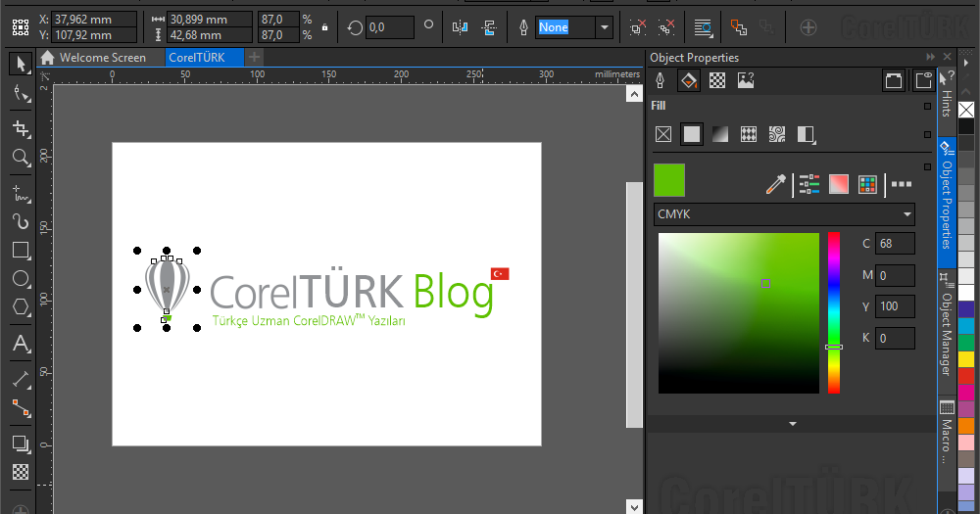
Task: Select the Zoom magnifier tool
Action: (21, 157)
